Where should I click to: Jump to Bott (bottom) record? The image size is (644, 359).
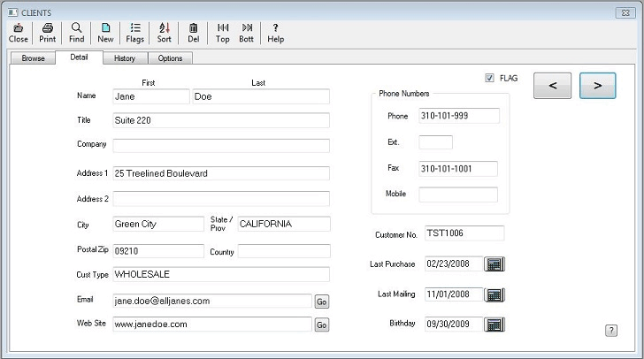(x=247, y=33)
